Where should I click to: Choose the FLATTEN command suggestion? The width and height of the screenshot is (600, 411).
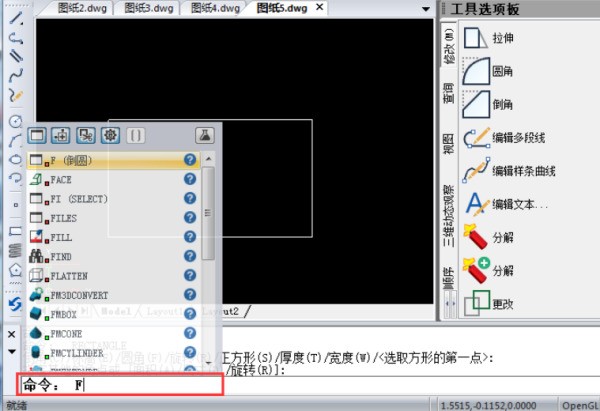113,276
